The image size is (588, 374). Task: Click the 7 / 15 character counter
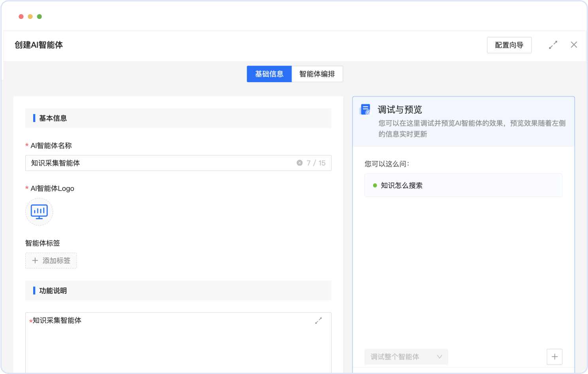(316, 163)
